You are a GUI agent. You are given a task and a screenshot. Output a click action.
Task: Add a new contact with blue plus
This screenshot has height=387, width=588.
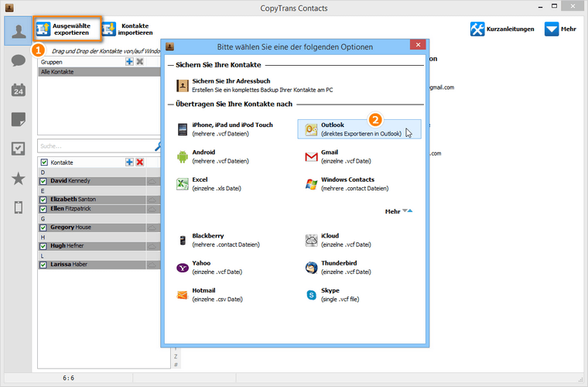tap(129, 162)
